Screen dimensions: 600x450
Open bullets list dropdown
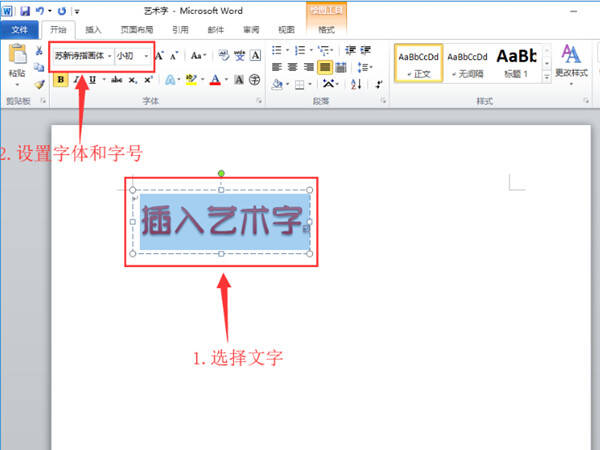coord(287,50)
